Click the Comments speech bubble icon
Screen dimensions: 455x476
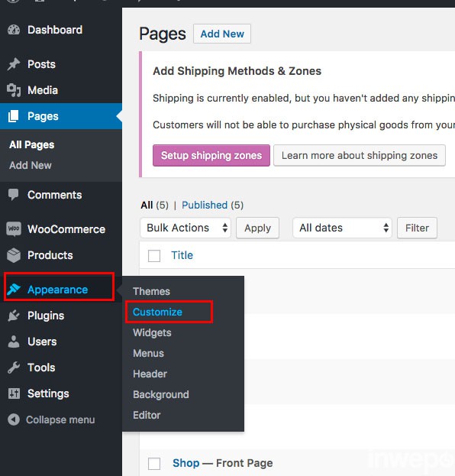pyautogui.click(x=13, y=195)
